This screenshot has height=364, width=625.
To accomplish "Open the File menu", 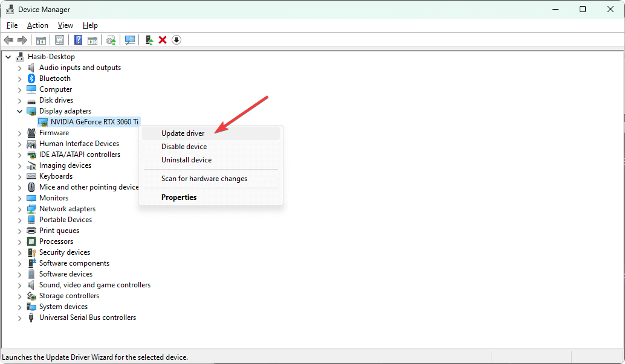I will (12, 25).
